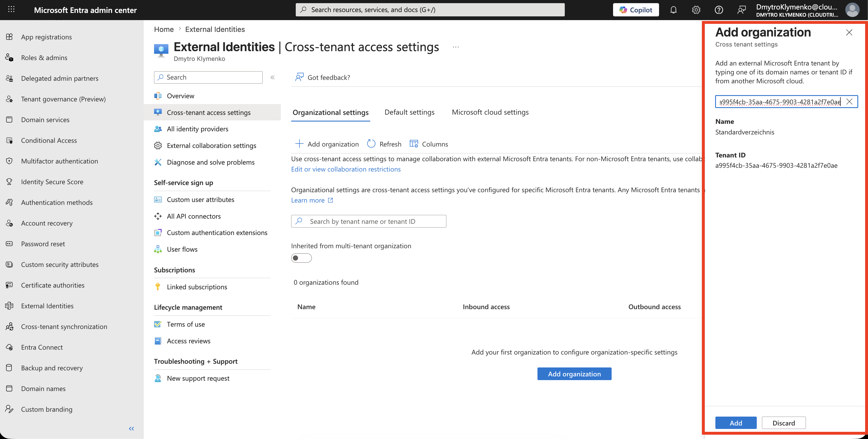Screen dimensions: 868x439
Task: Open Custom user attributes
Action: [201, 199]
